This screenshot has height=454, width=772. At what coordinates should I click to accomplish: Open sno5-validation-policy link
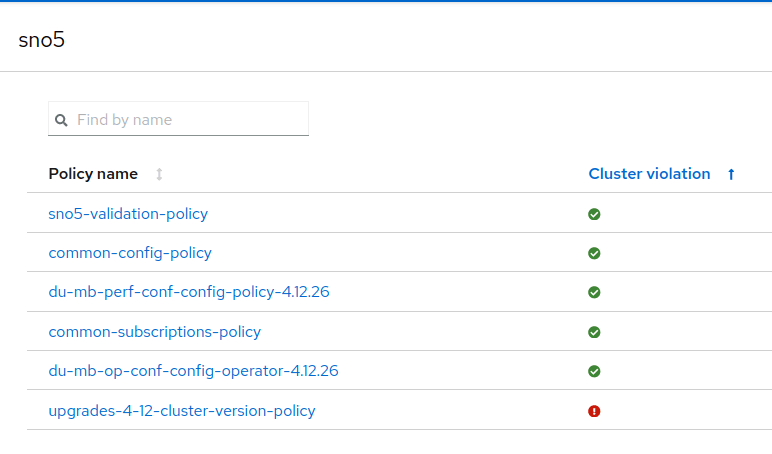128,214
